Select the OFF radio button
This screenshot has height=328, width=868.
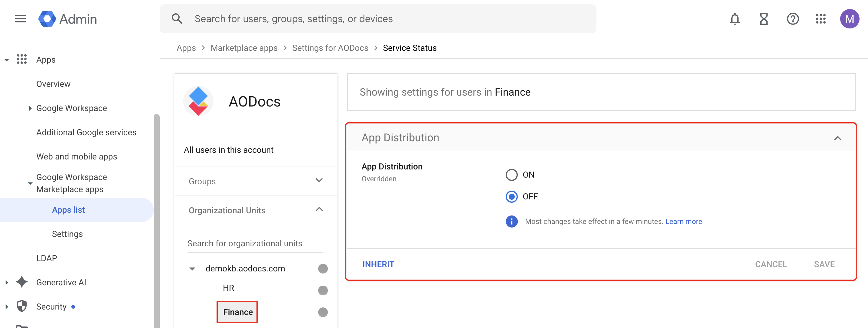[x=511, y=196]
